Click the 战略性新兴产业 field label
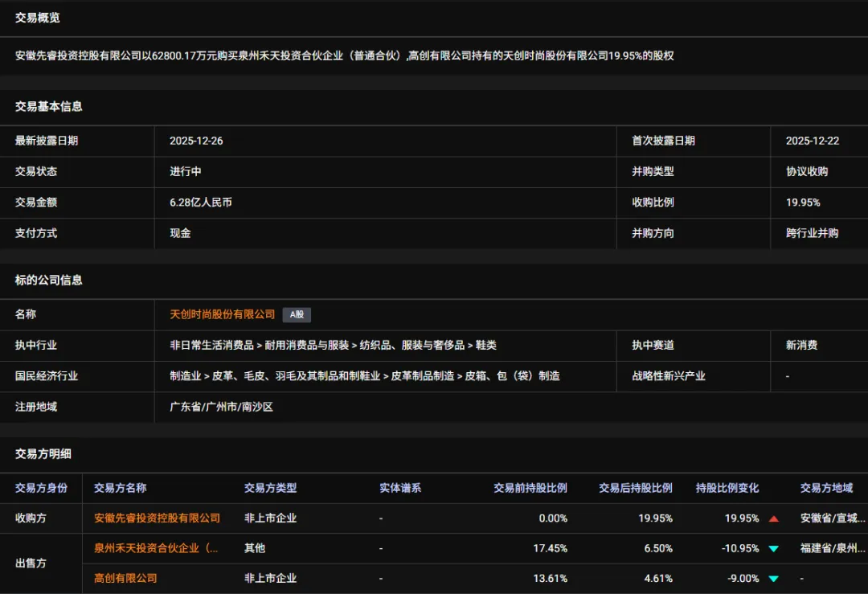The height and width of the screenshot is (594, 868). (x=669, y=376)
